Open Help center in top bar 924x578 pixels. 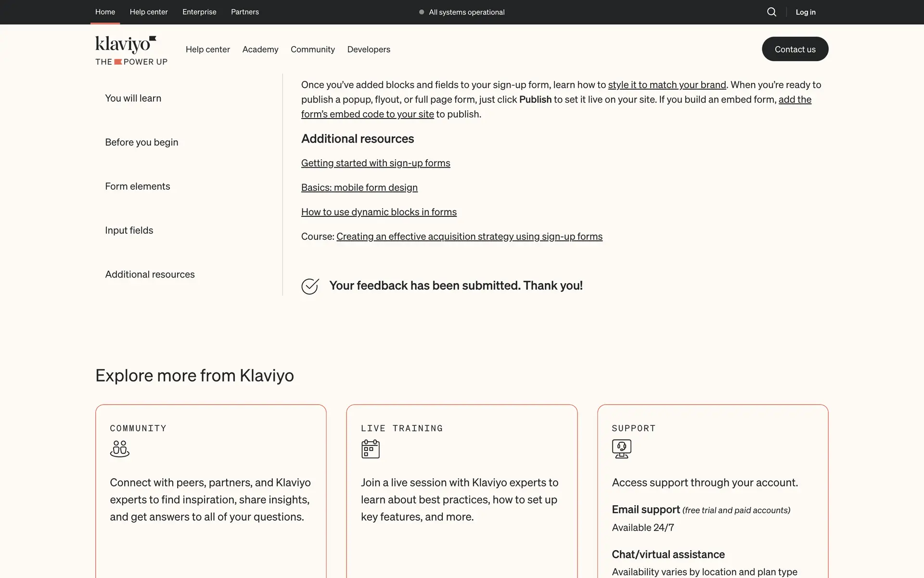pos(149,12)
